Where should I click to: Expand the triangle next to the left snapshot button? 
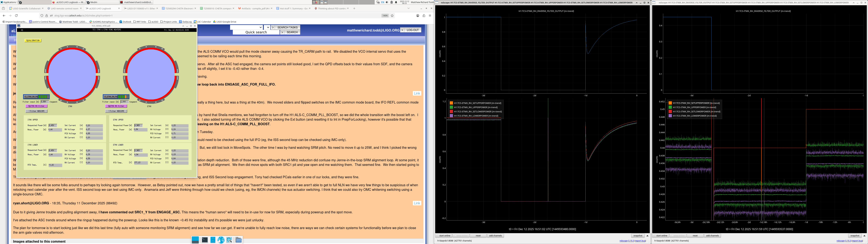coord(647,236)
